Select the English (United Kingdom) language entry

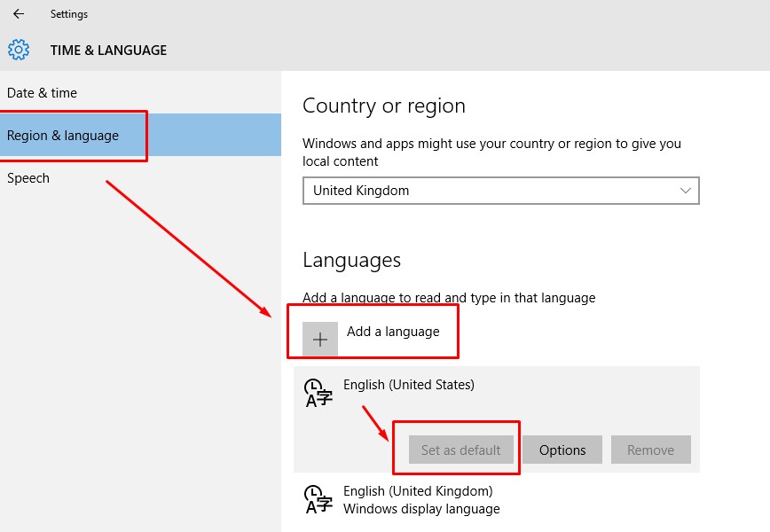click(x=418, y=491)
